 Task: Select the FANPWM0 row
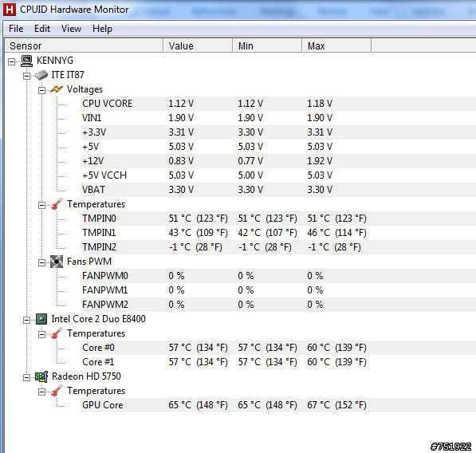point(277,276)
